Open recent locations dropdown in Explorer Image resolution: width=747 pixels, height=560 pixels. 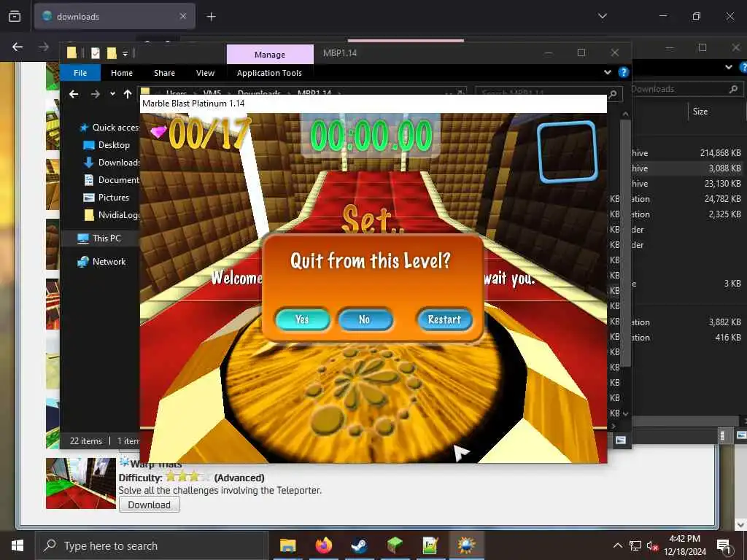(112, 94)
